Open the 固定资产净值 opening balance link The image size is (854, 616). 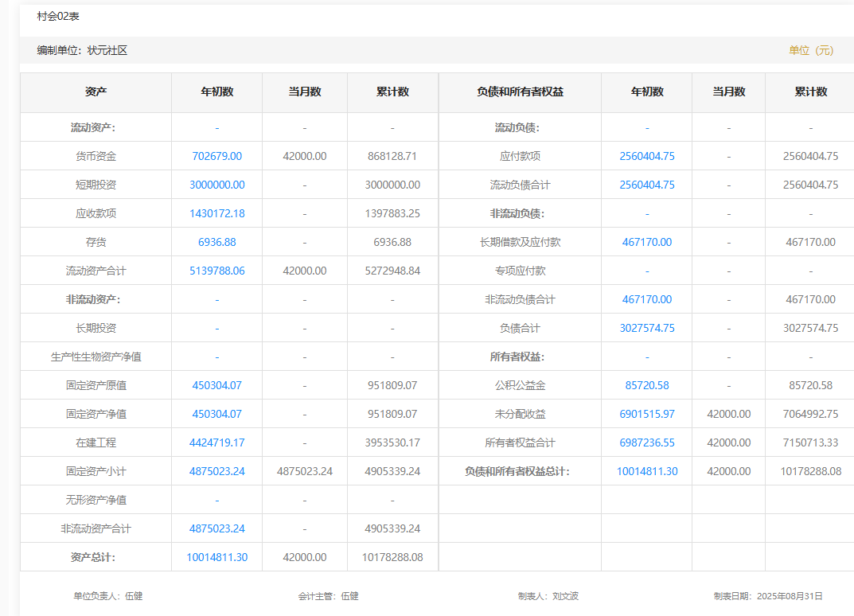pos(216,414)
